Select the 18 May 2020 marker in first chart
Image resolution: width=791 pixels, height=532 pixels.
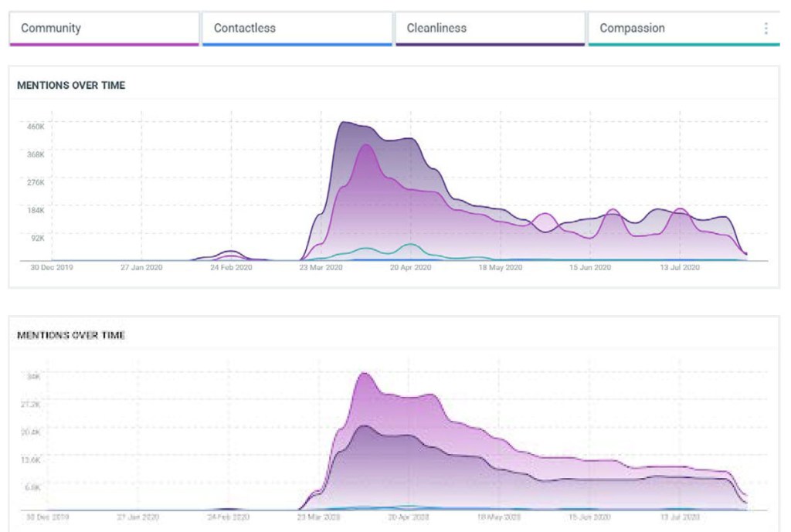click(501, 268)
